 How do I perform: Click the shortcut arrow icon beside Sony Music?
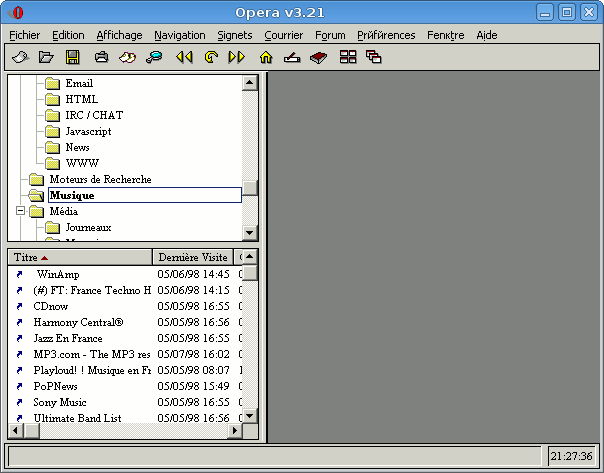click(x=19, y=403)
